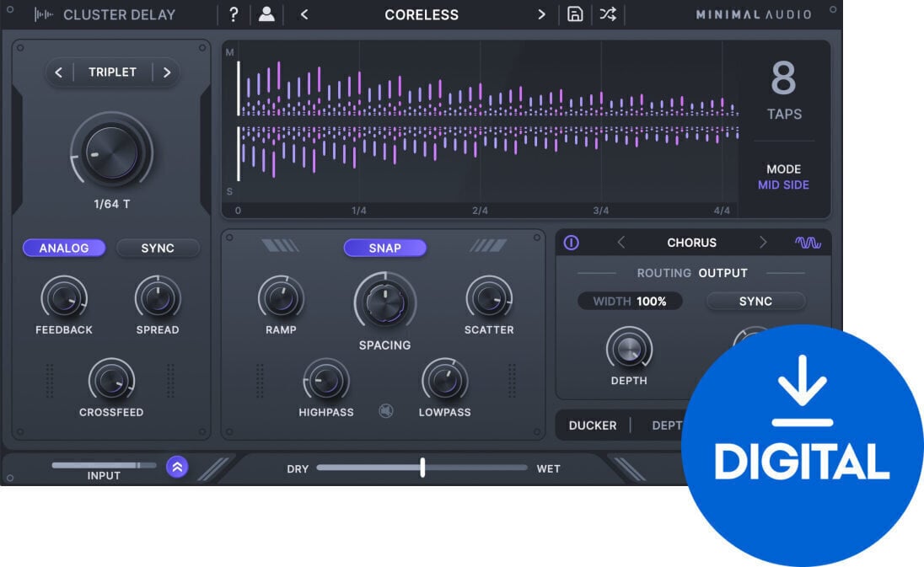Click the S side channel label
The width and height of the screenshot is (924, 567).
click(230, 192)
